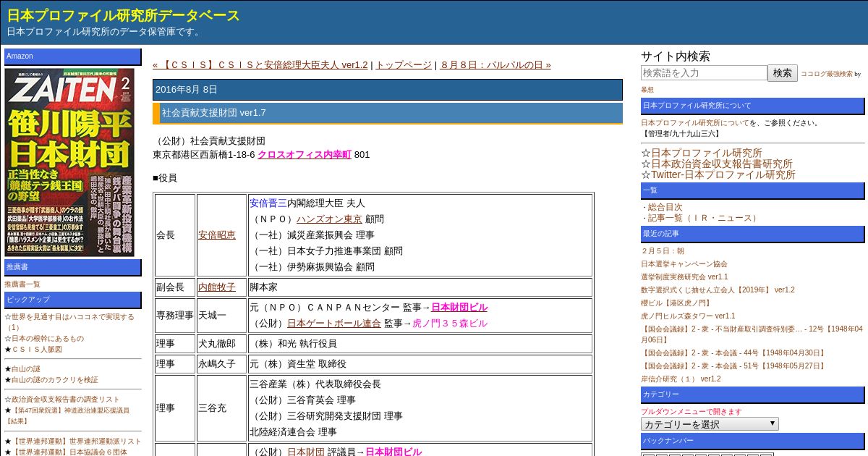Screen dimensions: 868x456
Task: Click the バックナンバー sidebar heading
Action: (x=752, y=441)
